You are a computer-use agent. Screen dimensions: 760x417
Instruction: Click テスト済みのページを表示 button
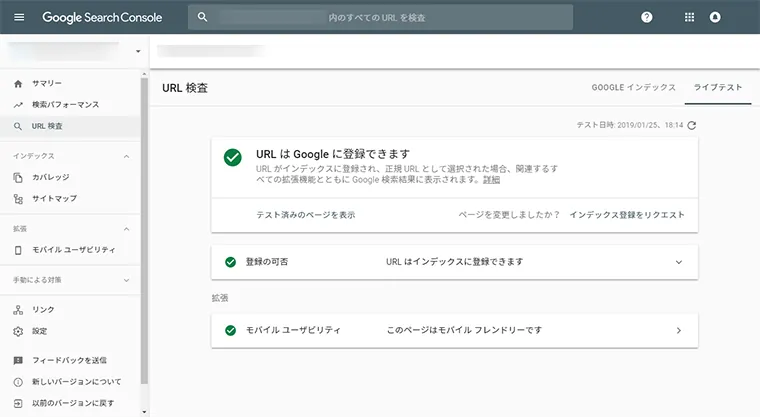(306, 215)
